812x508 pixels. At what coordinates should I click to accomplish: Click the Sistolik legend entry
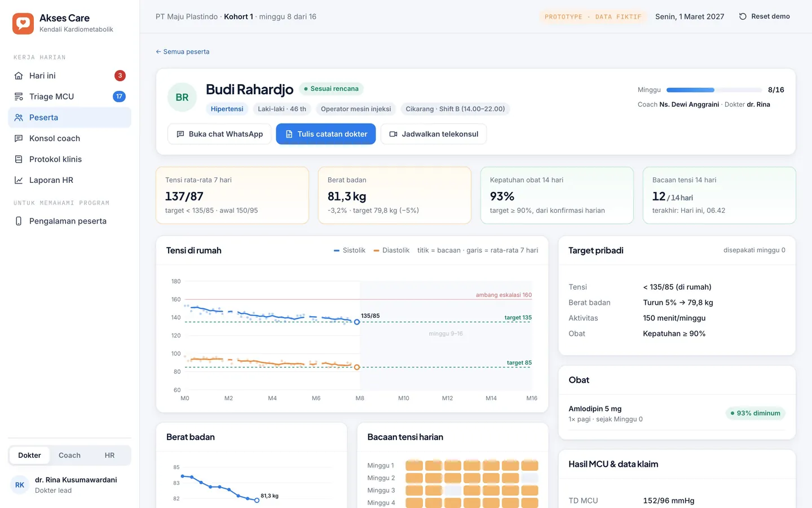[x=350, y=251]
